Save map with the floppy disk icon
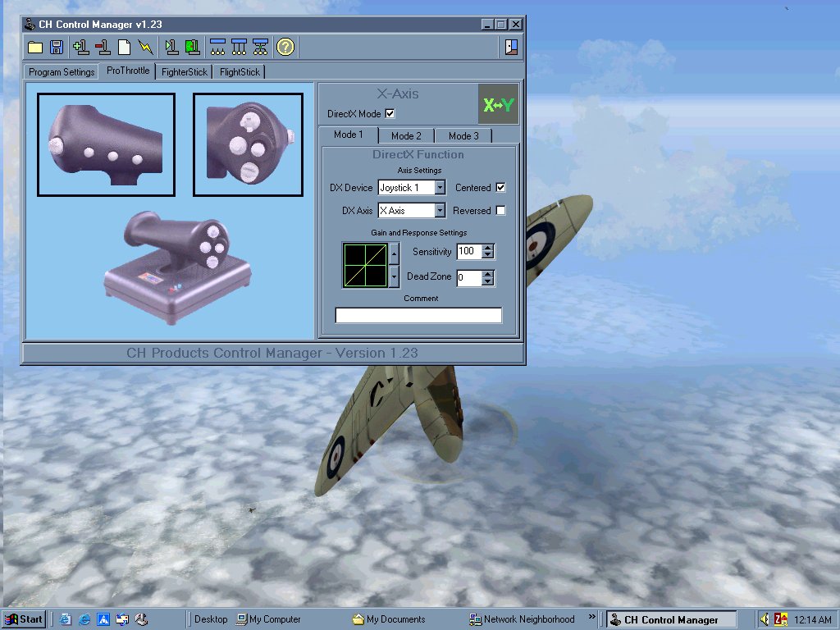The width and height of the screenshot is (840, 630). pyautogui.click(x=57, y=47)
